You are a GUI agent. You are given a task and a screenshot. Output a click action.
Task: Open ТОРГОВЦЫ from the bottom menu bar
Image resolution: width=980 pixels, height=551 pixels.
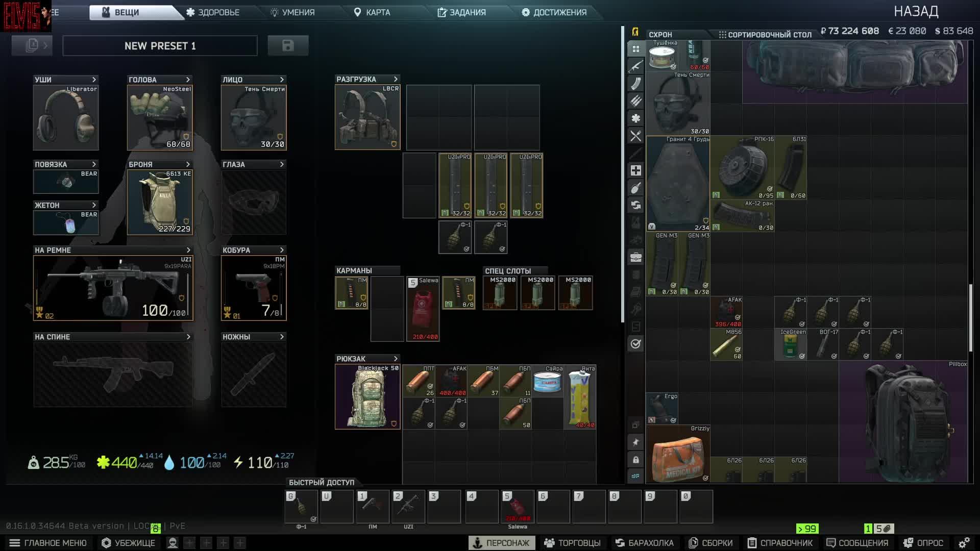pos(572,542)
